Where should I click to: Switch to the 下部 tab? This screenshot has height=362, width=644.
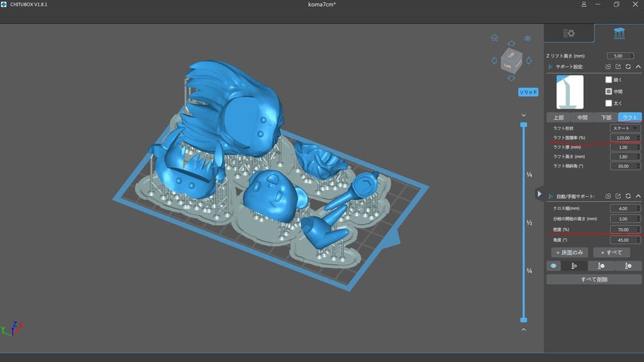(606, 118)
